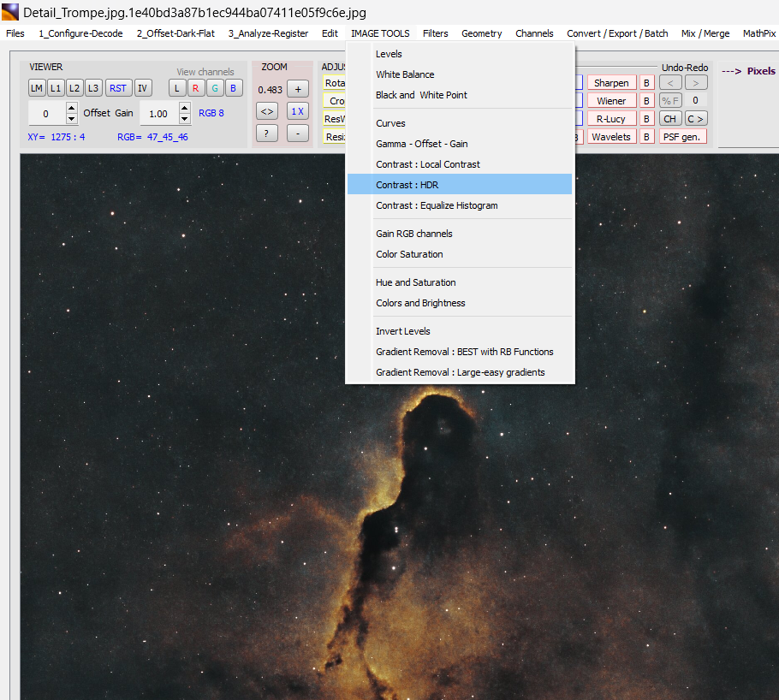Click the LM viewer button
Screen dimensions: 779x700
point(37,88)
